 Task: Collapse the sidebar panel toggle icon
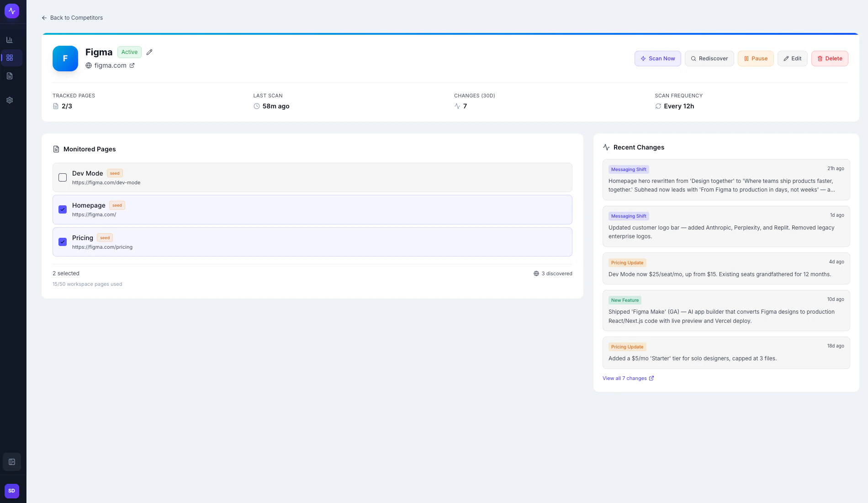click(x=12, y=462)
